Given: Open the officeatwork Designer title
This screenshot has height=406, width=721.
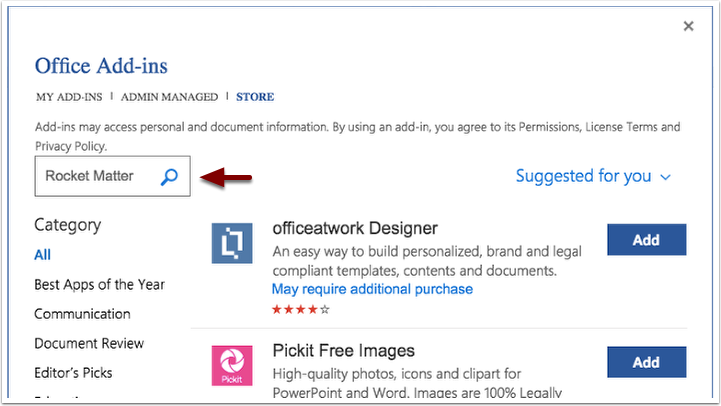Looking at the screenshot, I should click(355, 229).
